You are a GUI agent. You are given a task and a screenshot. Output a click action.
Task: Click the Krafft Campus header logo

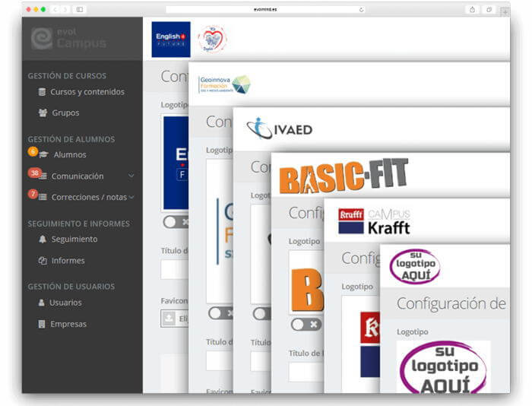[x=374, y=220]
